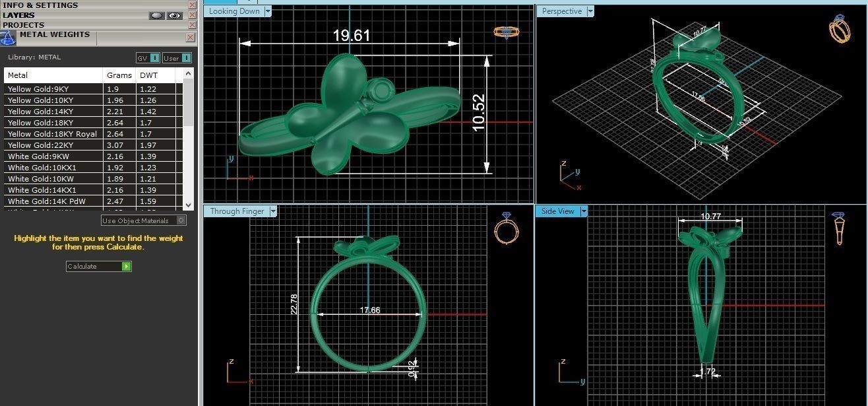Click the 17.66 inner diameter in Through Finger view
The width and height of the screenshot is (868, 406).
tap(370, 310)
